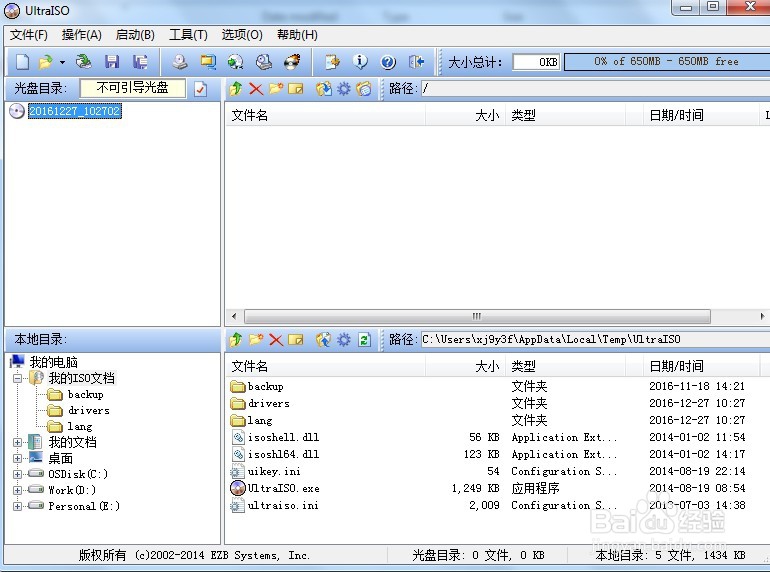The image size is (770, 572).
Task: Click the disc path input field
Action: (x=596, y=89)
